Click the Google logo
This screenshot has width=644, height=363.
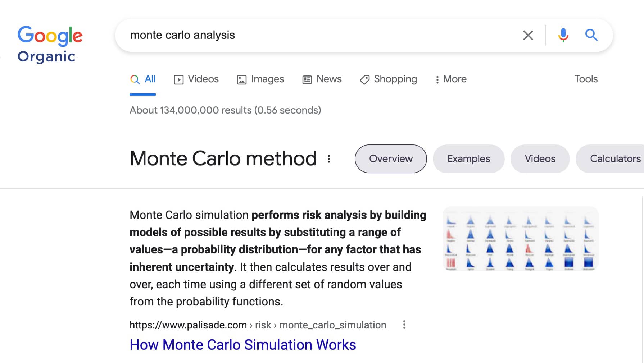point(50,36)
